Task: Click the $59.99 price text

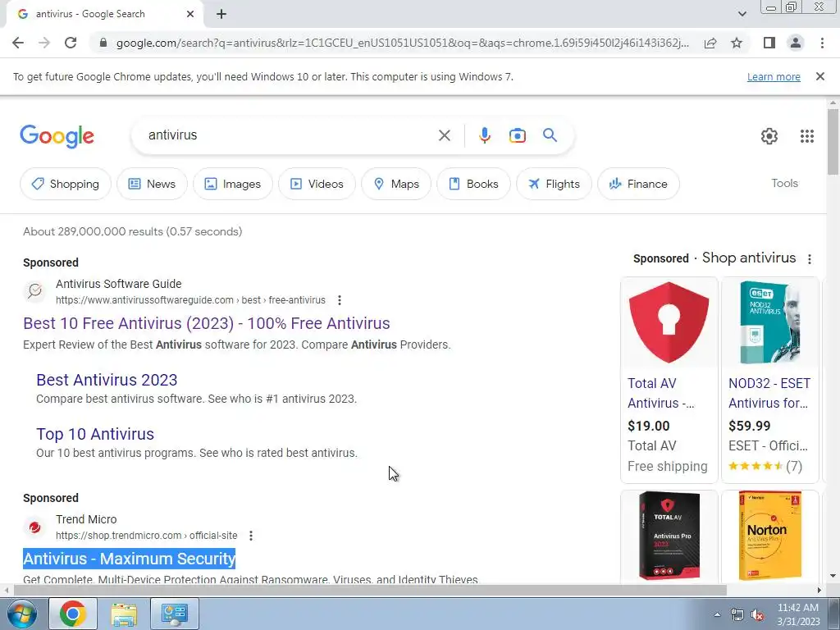Action: pos(749,427)
